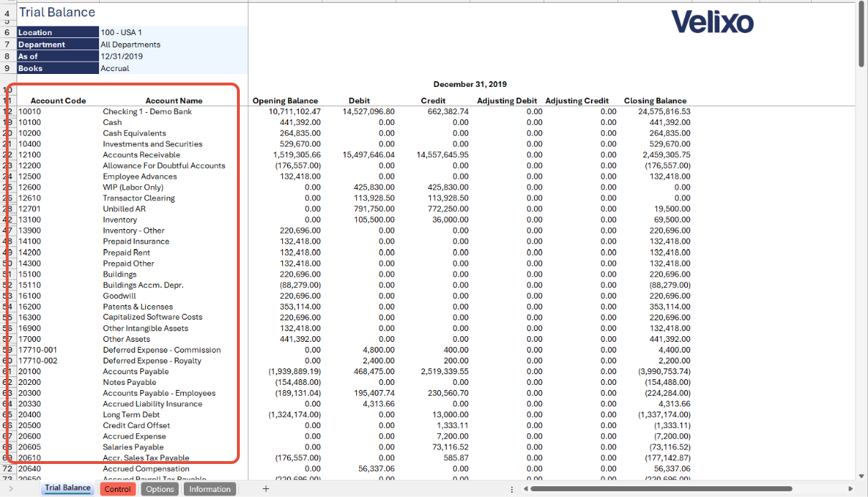Click the sheet tab navigation arrow

10,489
